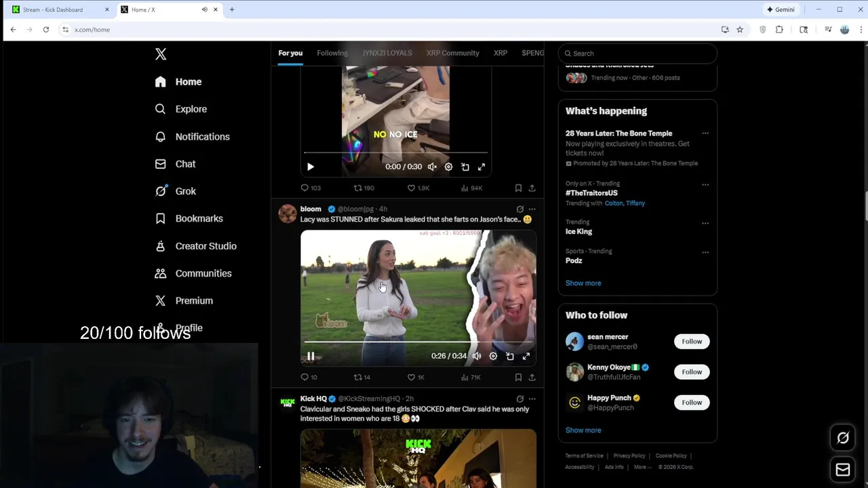
Task: Open options for 28 Years Later promo
Action: pos(705,134)
